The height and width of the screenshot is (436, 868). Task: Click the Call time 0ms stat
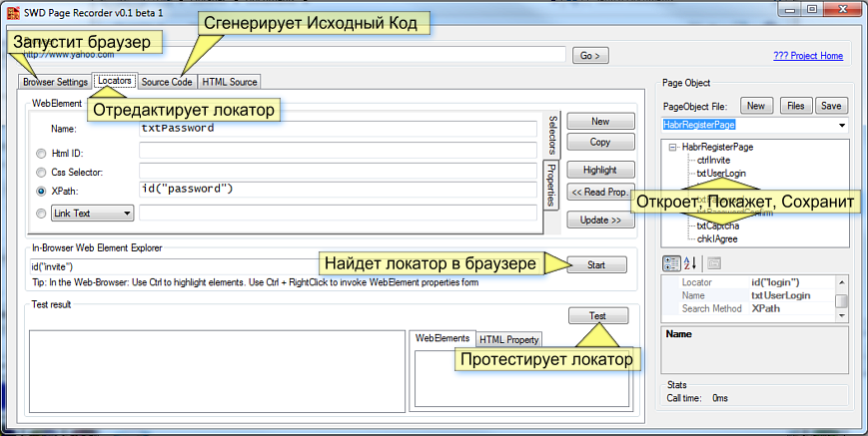point(697,398)
